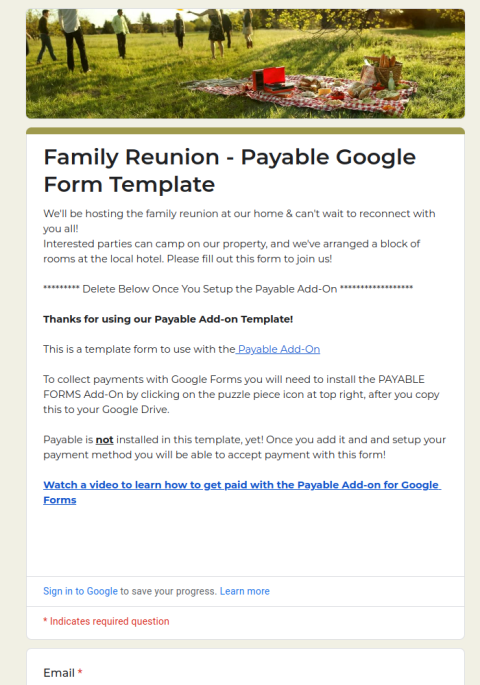Image resolution: width=480 pixels, height=685 pixels.
Task: Click the people walking in the header photo
Action: [144, 35]
